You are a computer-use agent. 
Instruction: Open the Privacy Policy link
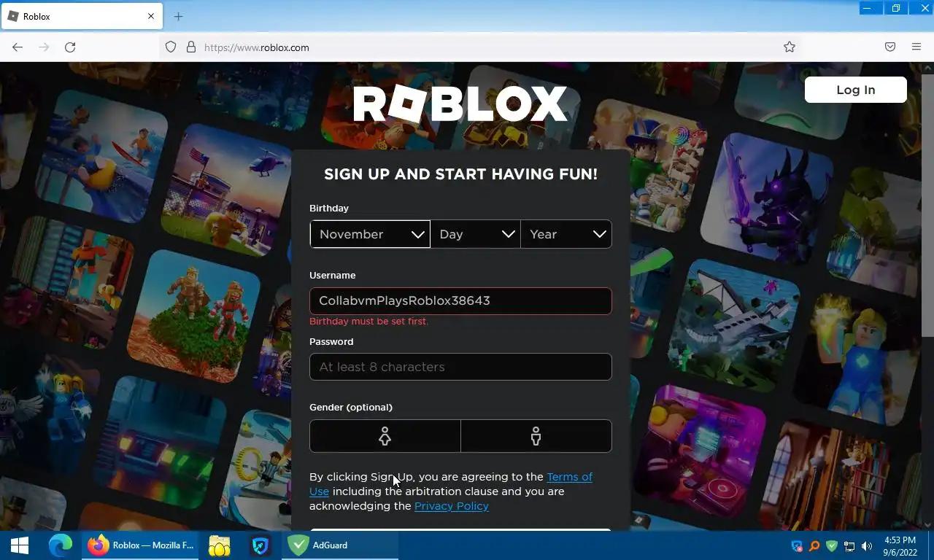pyautogui.click(x=452, y=506)
